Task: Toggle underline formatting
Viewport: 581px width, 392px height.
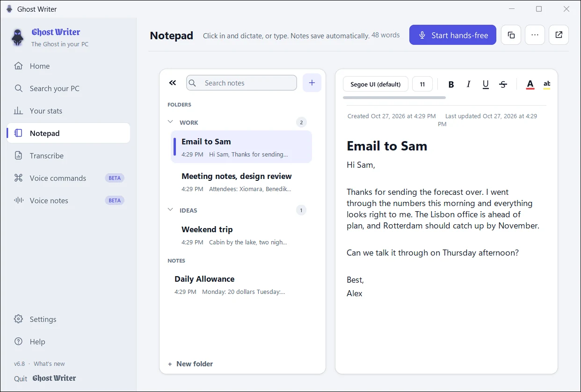Action: click(x=486, y=84)
